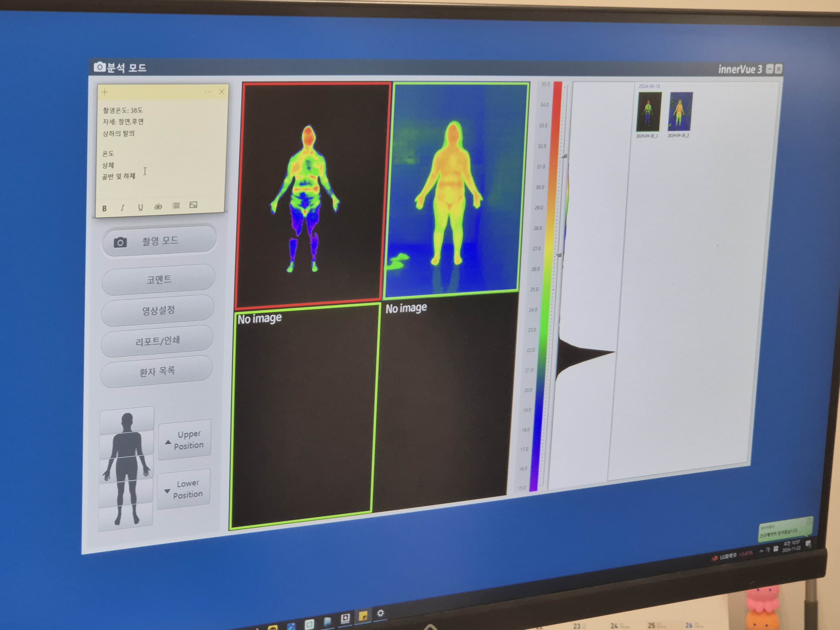Select the 2024-04-18_2 thermal thumbnail

click(680, 112)
